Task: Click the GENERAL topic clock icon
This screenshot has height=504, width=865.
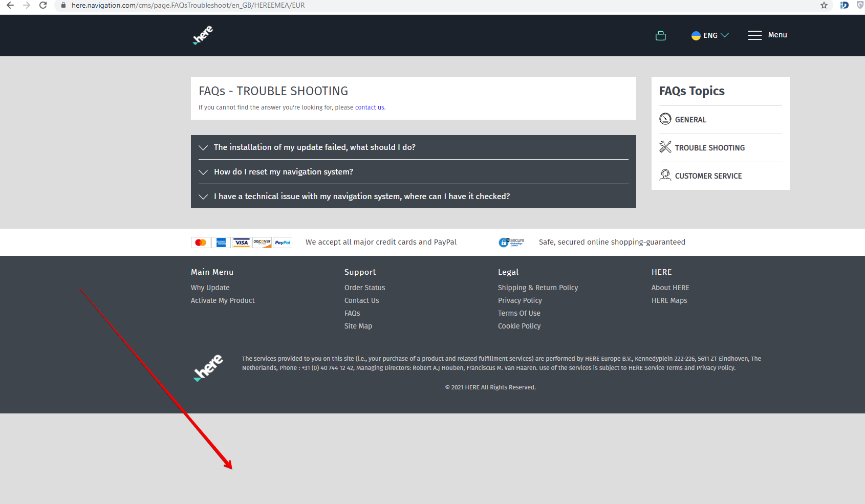Action: pyautogui.click(x=665, y=119)
